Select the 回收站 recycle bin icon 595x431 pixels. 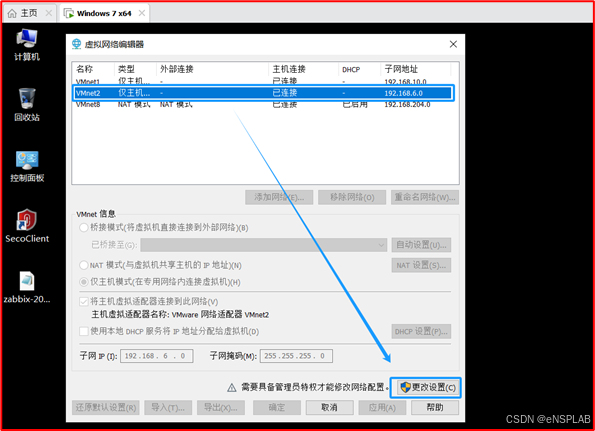pyautogui.click(x=27, y=105)
